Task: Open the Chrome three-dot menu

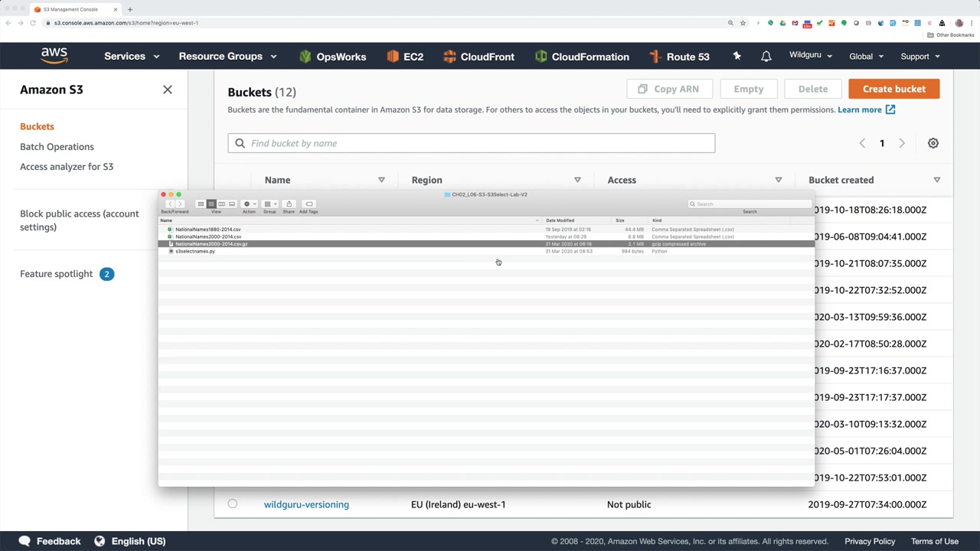Action: pyautogui.click(x=971, y=23)
